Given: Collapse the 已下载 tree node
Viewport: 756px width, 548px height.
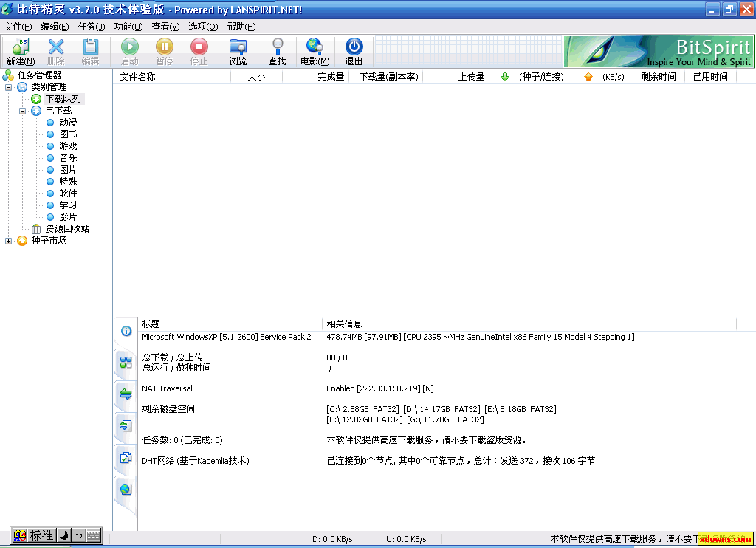Looking at the screenshot, I should coord(22,111).
